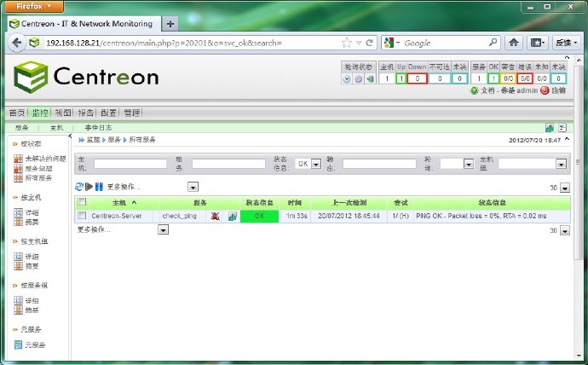The width and height of the screenshot is (588, 365).
Task: Open the 配置 main menu tab
Action: tap(108, 113)
